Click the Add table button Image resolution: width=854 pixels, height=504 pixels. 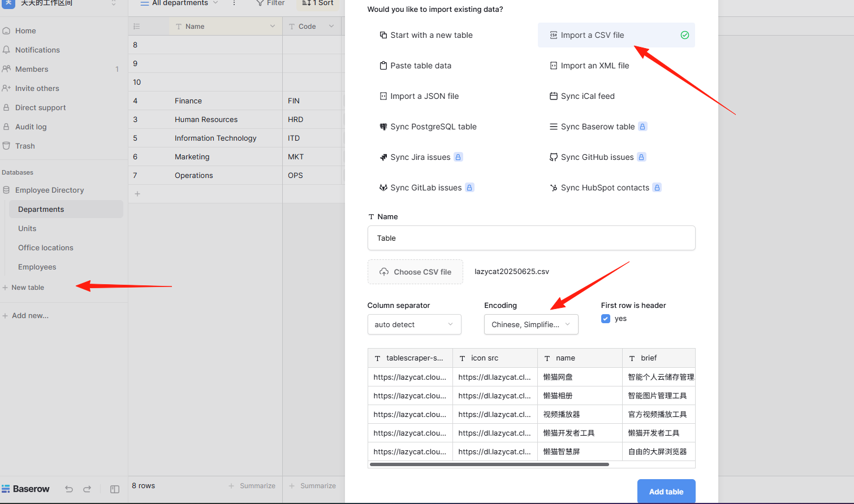pos(666,492)
